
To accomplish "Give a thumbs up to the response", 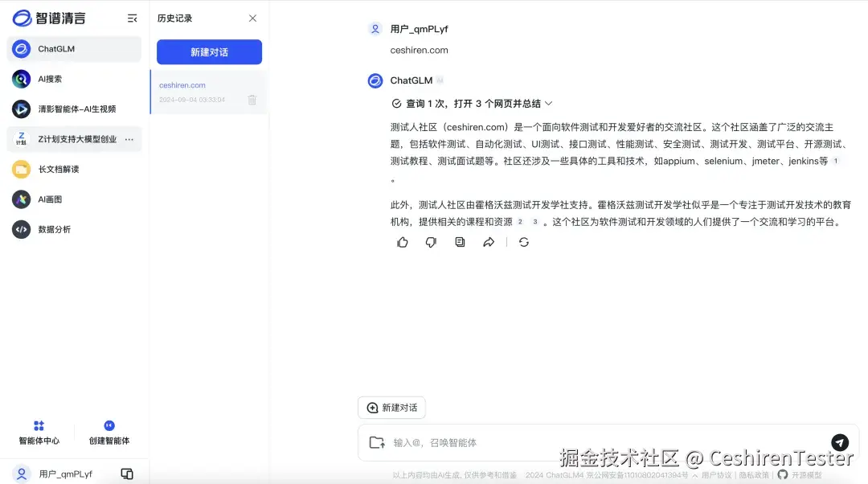I will point(402,241).
